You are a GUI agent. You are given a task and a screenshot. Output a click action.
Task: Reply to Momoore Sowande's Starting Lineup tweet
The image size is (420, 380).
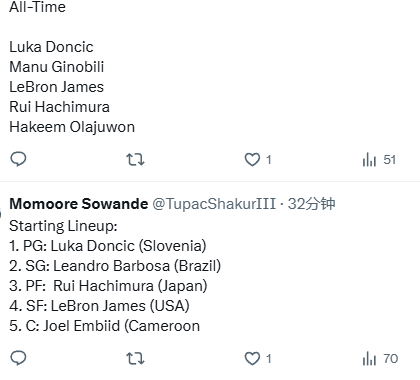point(18,358)
